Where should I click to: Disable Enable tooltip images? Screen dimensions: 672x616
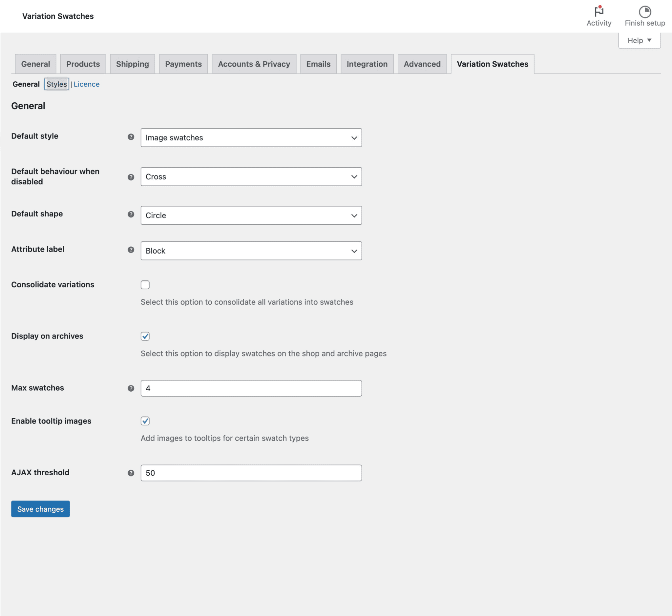145,421
